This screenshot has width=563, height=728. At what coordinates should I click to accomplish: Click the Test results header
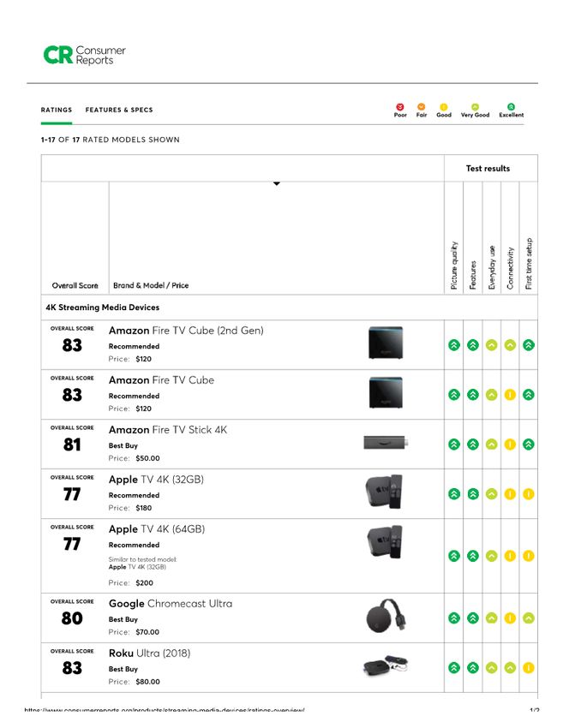488,169
